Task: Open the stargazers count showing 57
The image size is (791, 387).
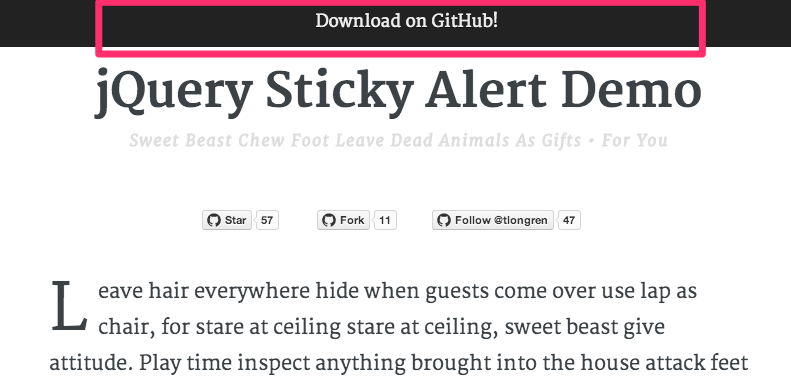Action: [x=267, y=220]
